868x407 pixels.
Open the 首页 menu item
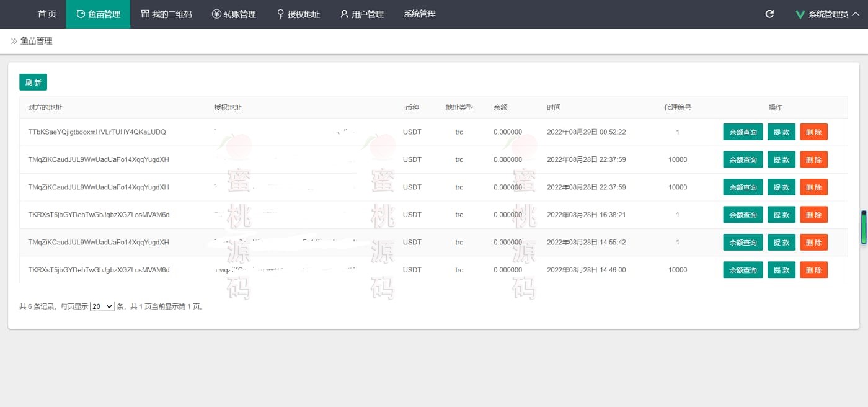tap(46, 14)
